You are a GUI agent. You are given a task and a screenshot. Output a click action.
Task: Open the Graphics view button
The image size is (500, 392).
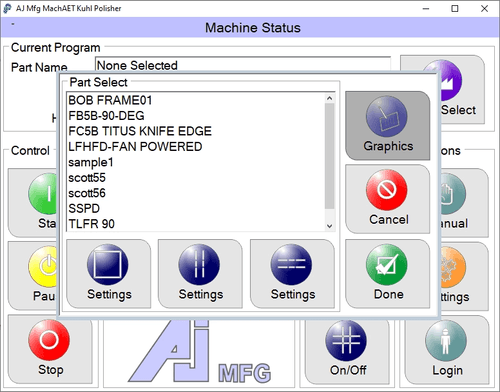pos(387,126)
